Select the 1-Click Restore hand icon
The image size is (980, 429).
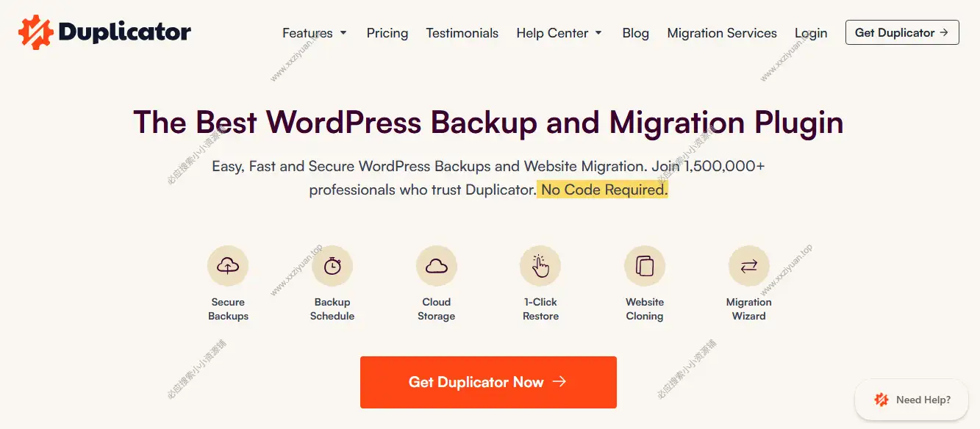(540, 266)
